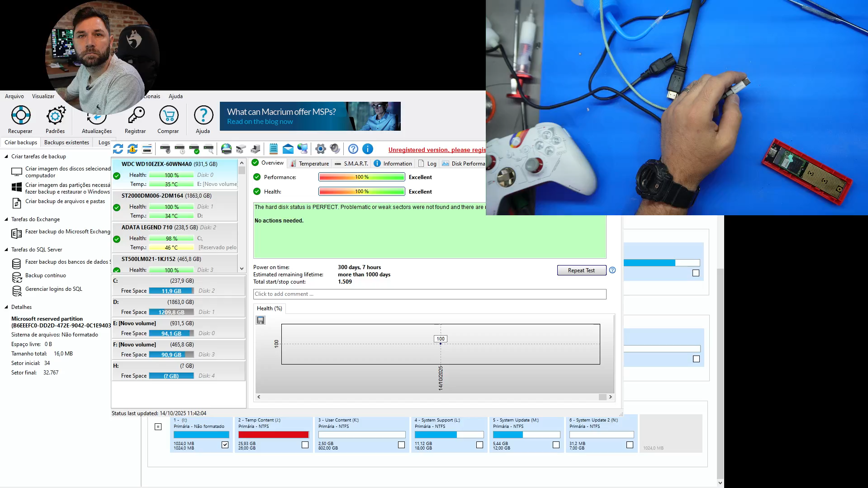The width and height of the screenshot is (868, 488).
Task: Click Gerenciar logins do SQL
Action: tap(54, 289)
